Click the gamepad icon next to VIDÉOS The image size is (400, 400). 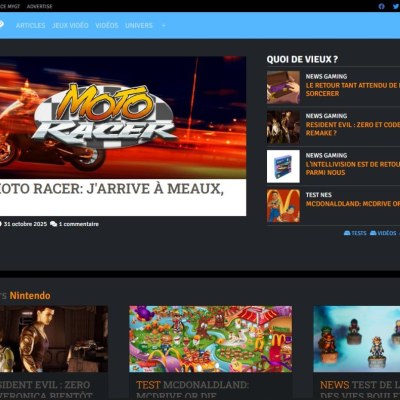373,233
